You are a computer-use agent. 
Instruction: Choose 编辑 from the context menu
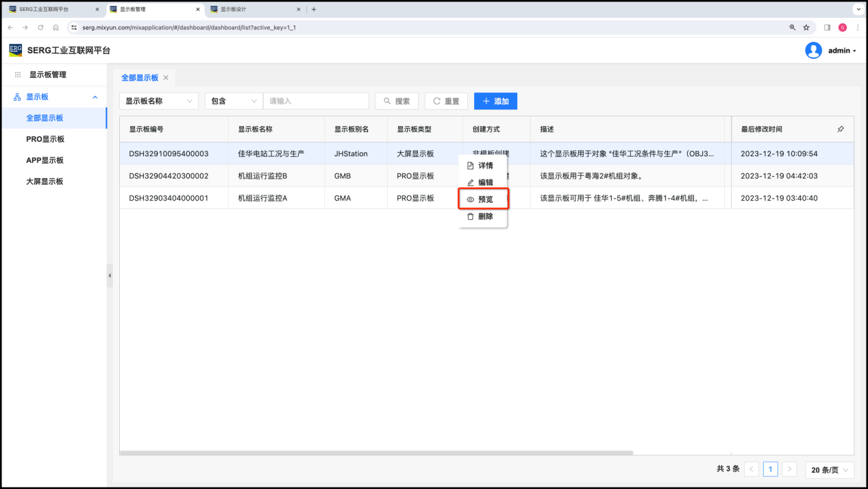[484, 183]
